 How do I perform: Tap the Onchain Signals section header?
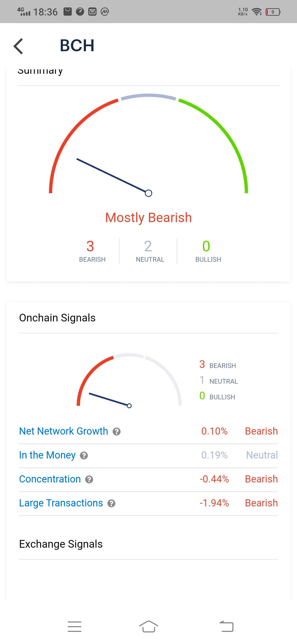coord(57,318)
